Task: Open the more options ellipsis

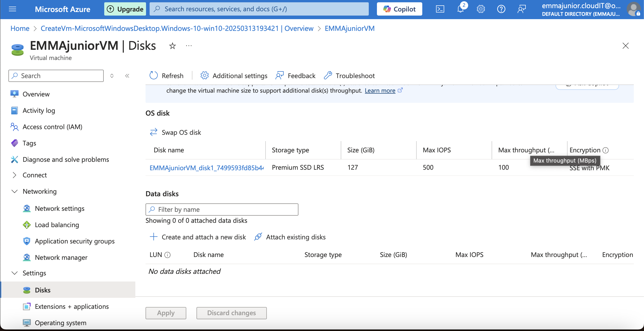Action: [189, 46]
